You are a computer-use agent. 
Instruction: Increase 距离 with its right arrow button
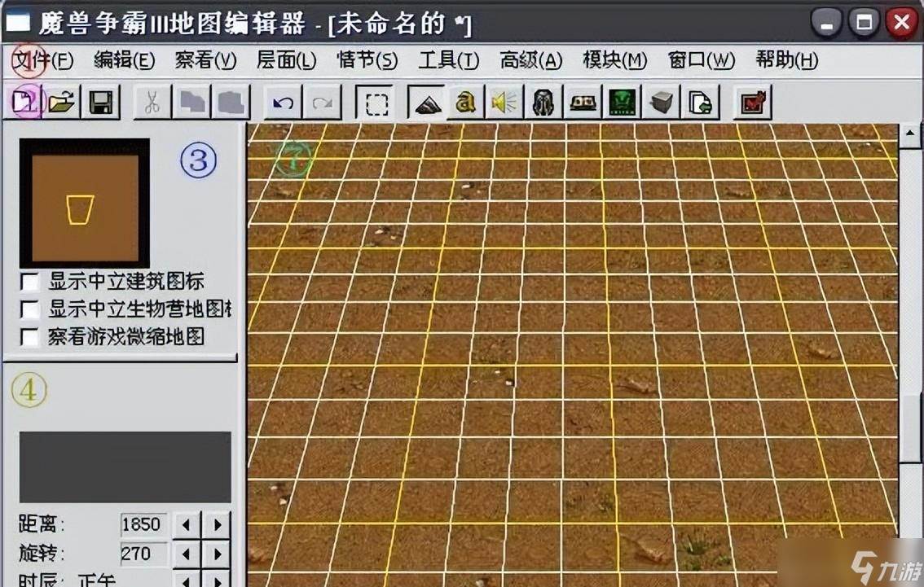(217, 525)
